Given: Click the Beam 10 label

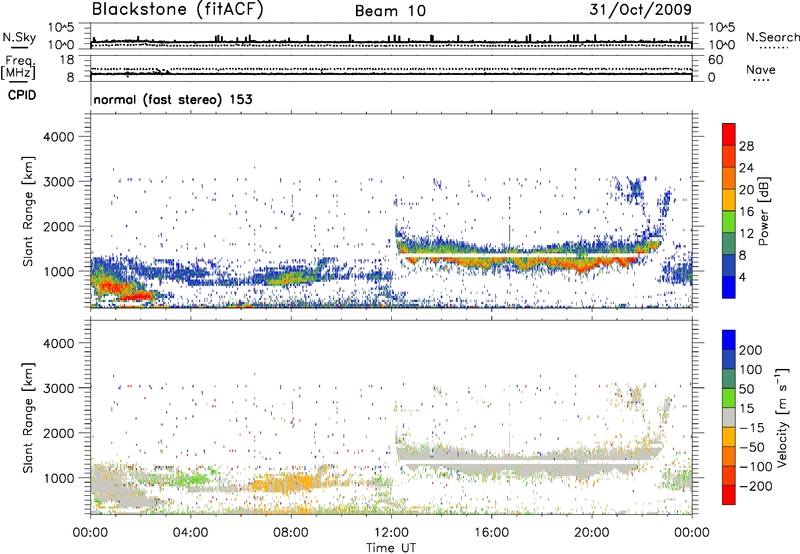Looking at the screenshot, I should pyautogui.click(x=390, y=11).
